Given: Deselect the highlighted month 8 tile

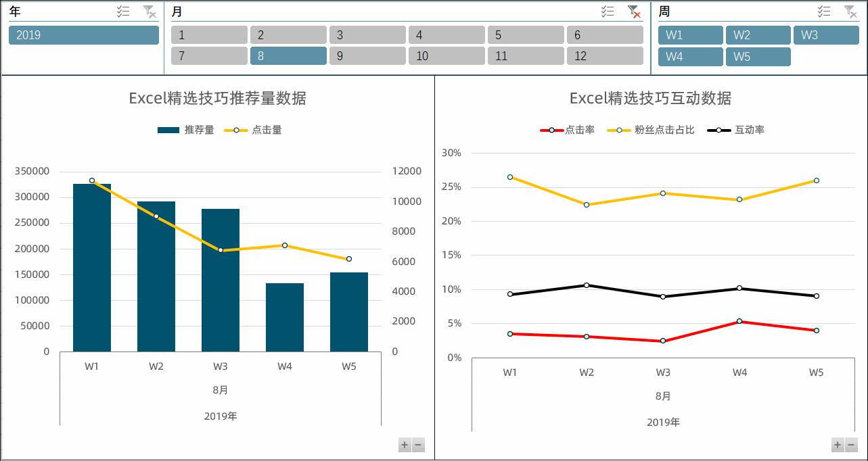Looking at the screenshot, I should 288,56.
